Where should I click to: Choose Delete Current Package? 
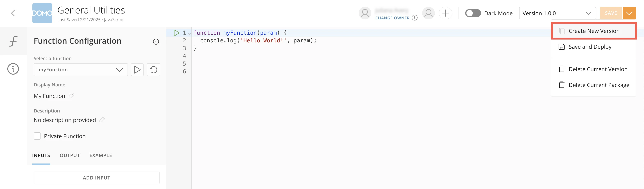(x=594, y=85)
